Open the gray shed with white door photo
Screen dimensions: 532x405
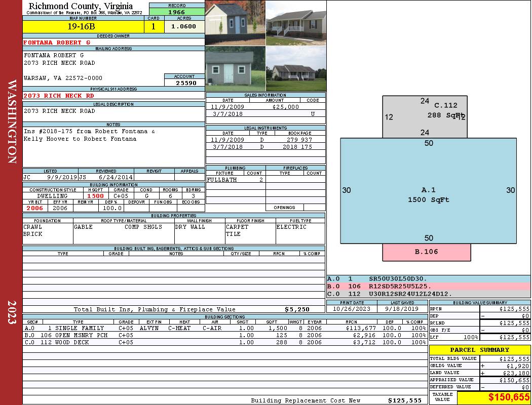coord(235,68)
